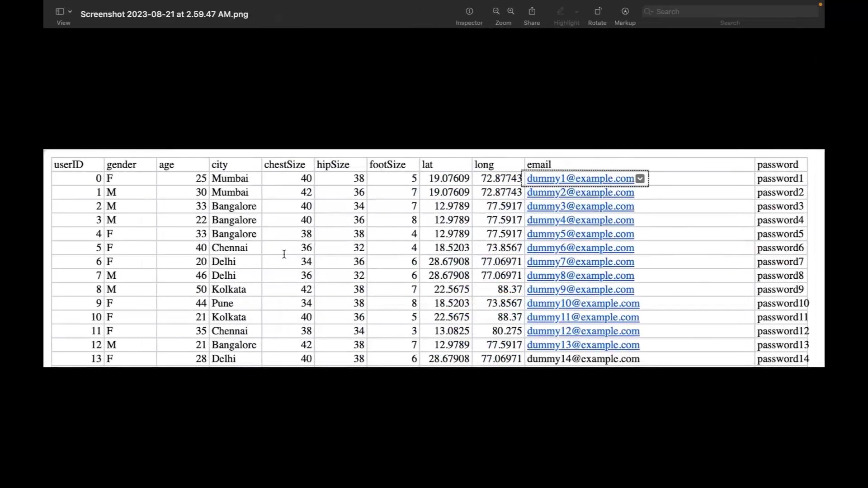This screenshot has height=488, width=868.
Task: Select age value 44
Action: click(x=201, y=303)
